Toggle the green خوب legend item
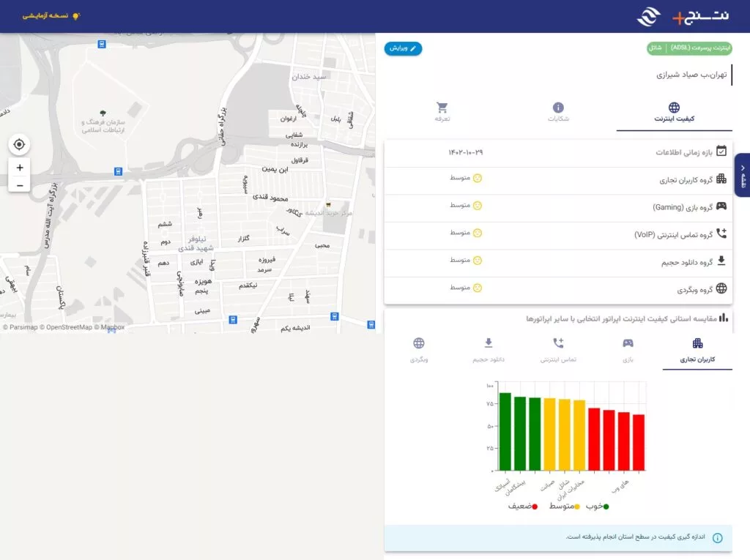Image resolution: width=750 pixels, height=560 pixels. 598,507
